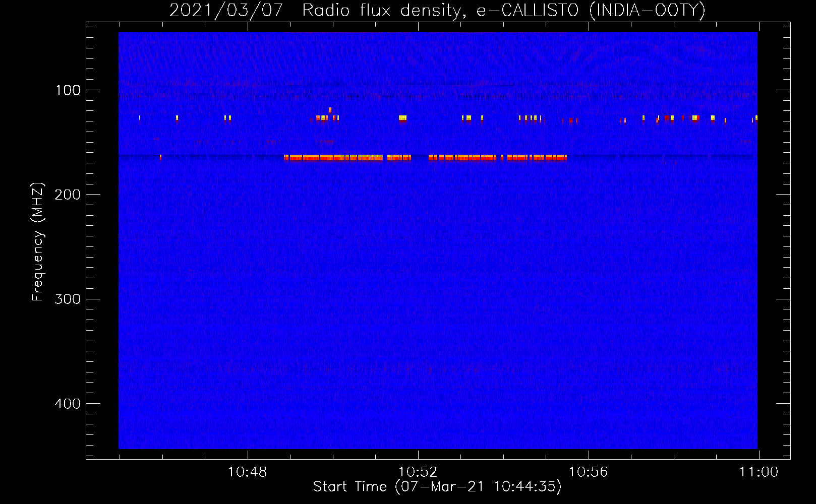
Task: Click the 'Frequency (MHZ)' axis title
Action: click(38, 241)
